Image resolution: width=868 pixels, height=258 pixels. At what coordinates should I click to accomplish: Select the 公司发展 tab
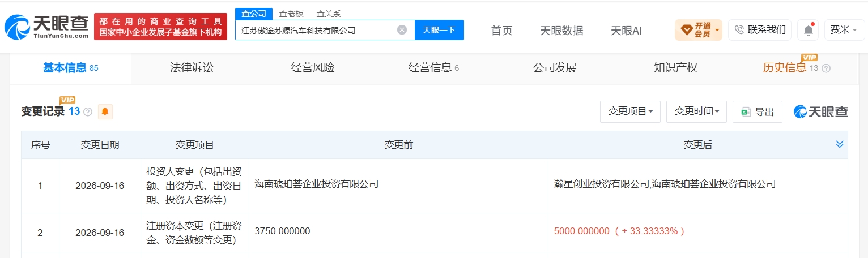(555, 68)
